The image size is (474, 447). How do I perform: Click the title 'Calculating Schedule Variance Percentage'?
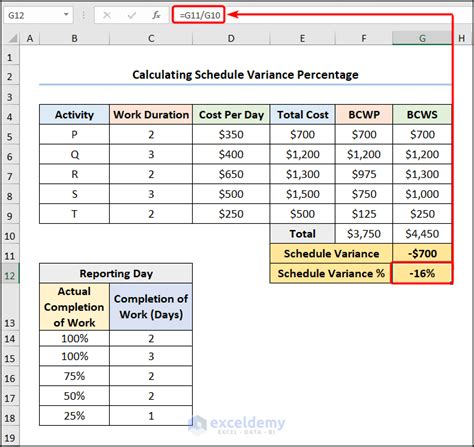(245, 75)
